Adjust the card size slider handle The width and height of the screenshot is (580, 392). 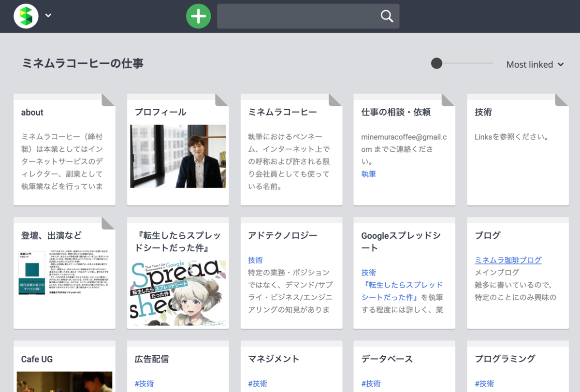click(x=436, y=63)
